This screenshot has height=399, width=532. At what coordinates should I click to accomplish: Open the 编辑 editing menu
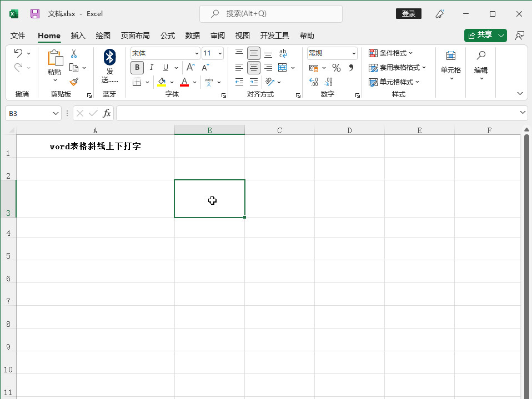[481, 65]
